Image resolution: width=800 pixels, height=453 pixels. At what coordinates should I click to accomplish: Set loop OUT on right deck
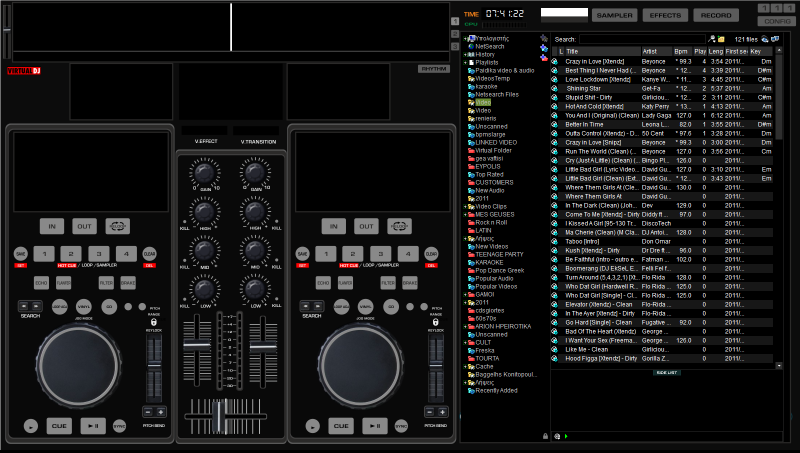click(366, 226)
